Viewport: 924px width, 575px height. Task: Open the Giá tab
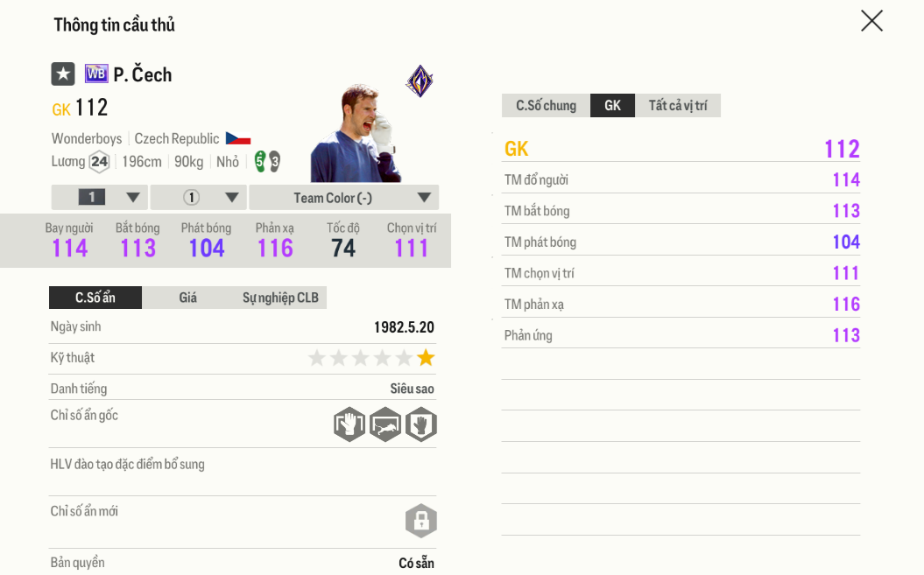tap(188, 298)
